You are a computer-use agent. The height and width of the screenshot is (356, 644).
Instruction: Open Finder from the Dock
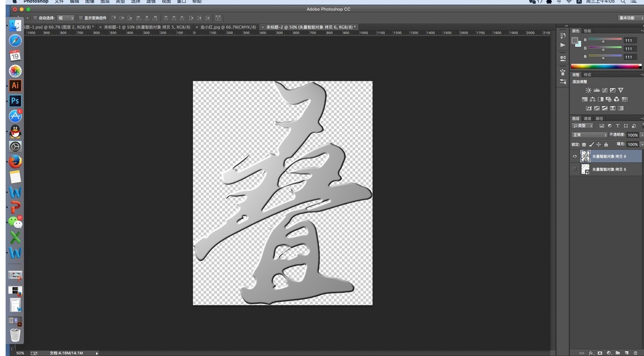tap(15, 25)
